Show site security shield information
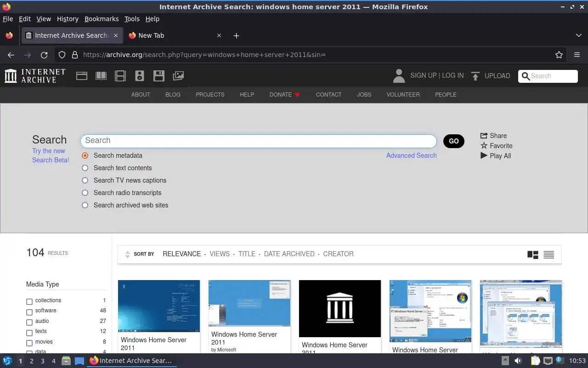The width and height of the screenshot is (588, 368). [62, 55]
